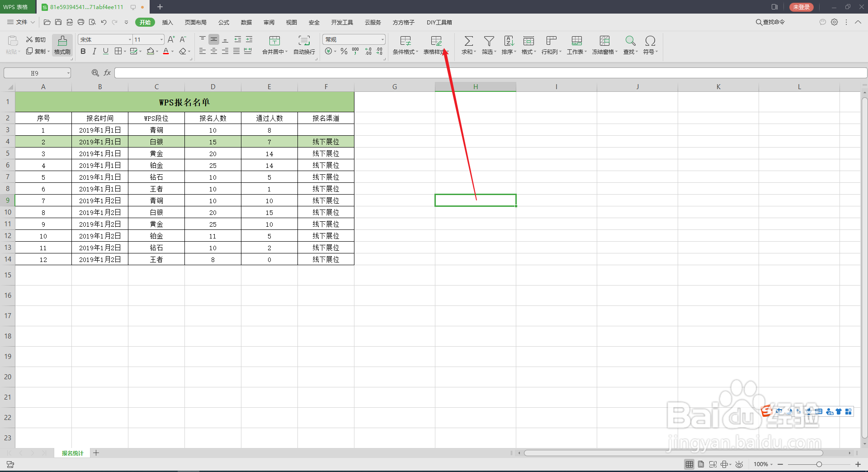
Task: Toggle Underline formatting
Action: click(106, 51)
